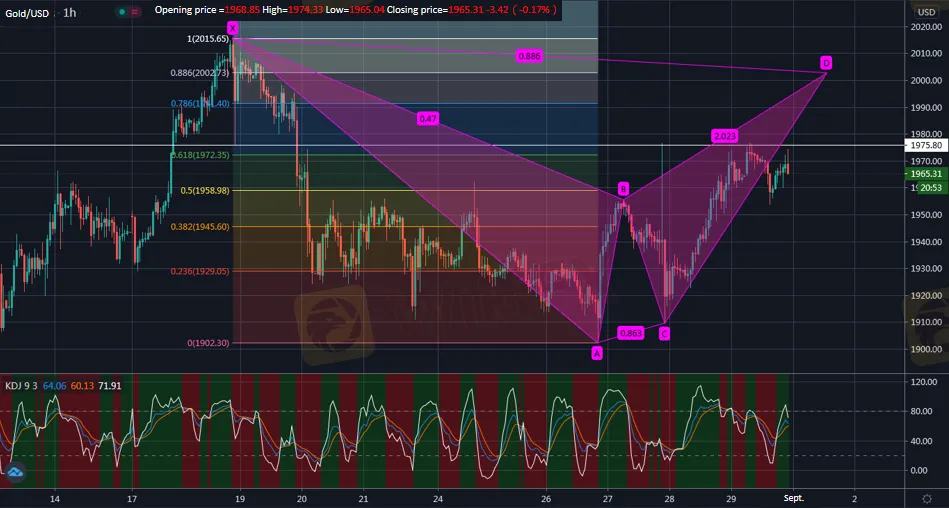This screenshot has height=508, width=949.
Task: Open the Gold/USD symbol selector
Action: pos(27,13)
